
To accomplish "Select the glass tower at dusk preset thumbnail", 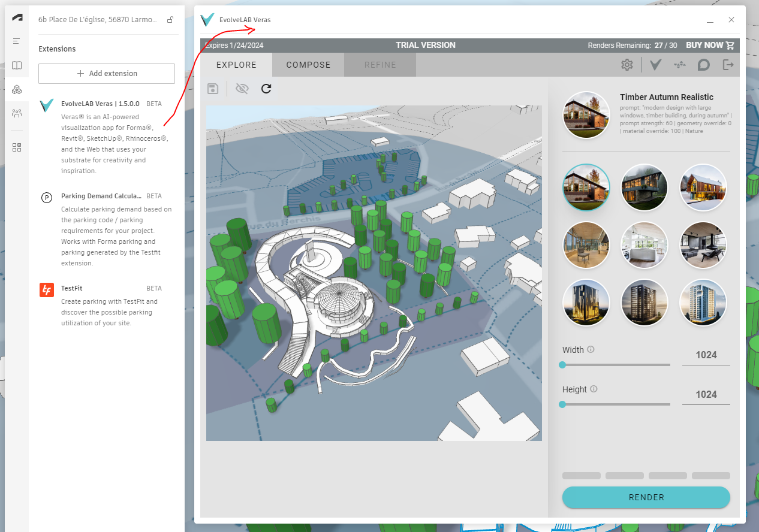I will coord(586,303).
